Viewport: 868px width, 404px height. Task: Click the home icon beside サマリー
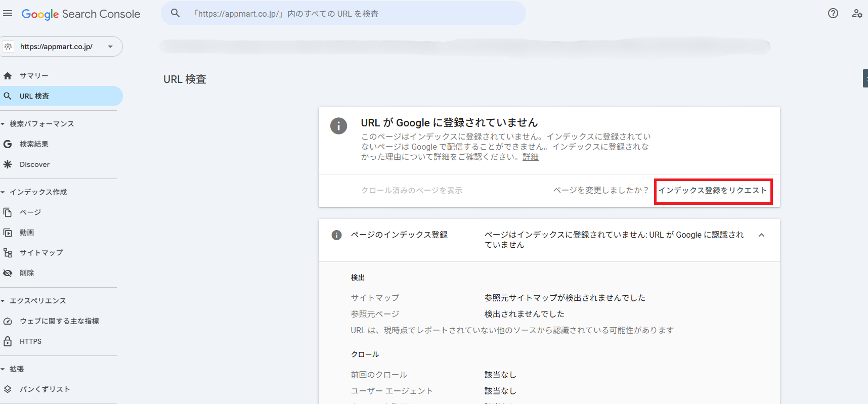click(x=8, y=76)
